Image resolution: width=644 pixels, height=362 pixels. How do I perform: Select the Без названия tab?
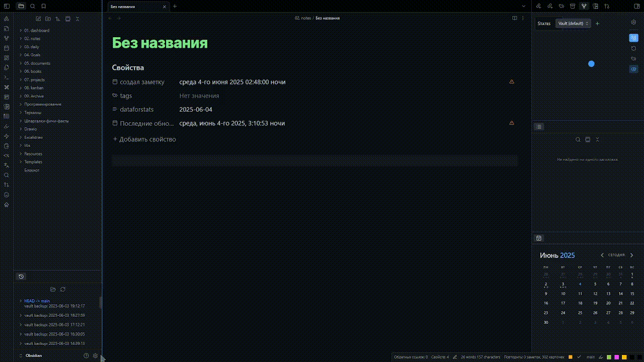[x=138, y=7]
